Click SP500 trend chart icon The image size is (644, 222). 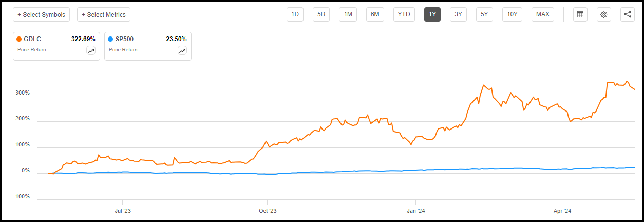(x=182, y=50)
